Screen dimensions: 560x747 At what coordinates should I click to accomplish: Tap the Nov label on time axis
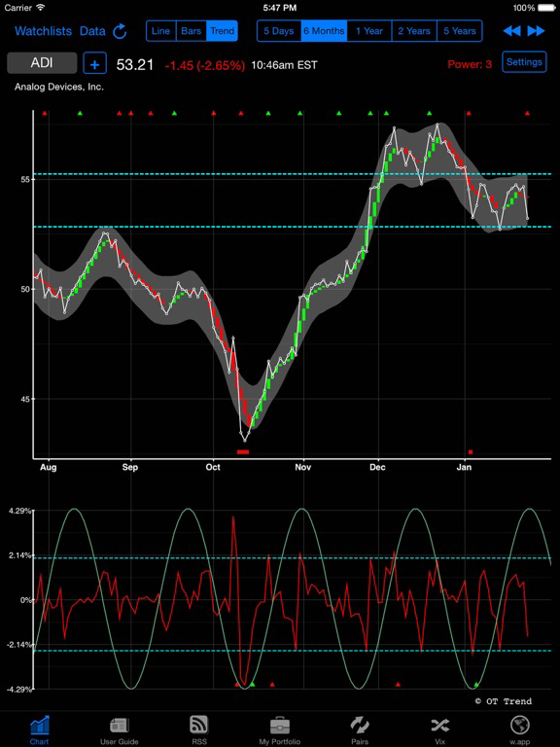[303, 467]
